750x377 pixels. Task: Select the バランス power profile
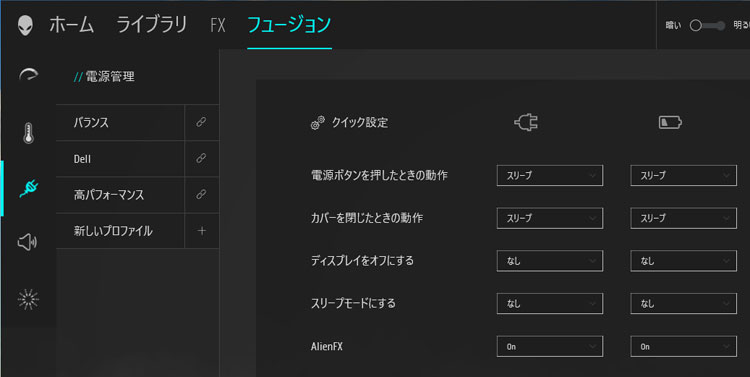pyautogui.click(x=120, y=122)
